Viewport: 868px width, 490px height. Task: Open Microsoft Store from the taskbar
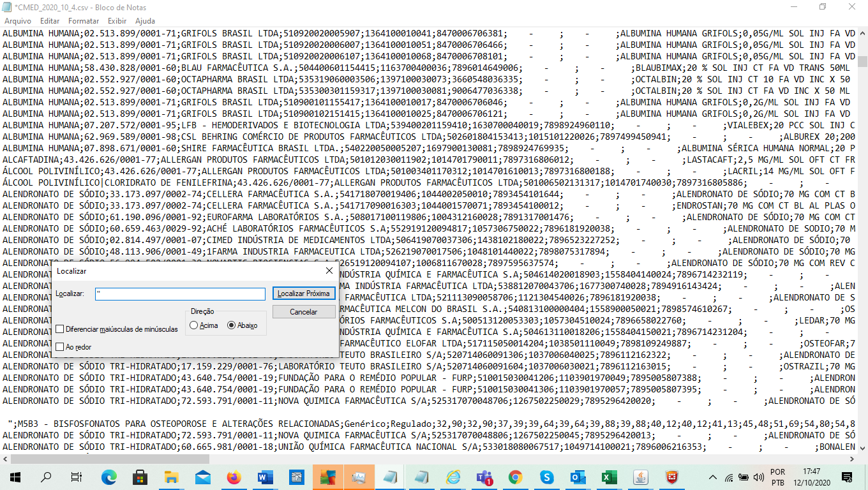pos(140,477)
